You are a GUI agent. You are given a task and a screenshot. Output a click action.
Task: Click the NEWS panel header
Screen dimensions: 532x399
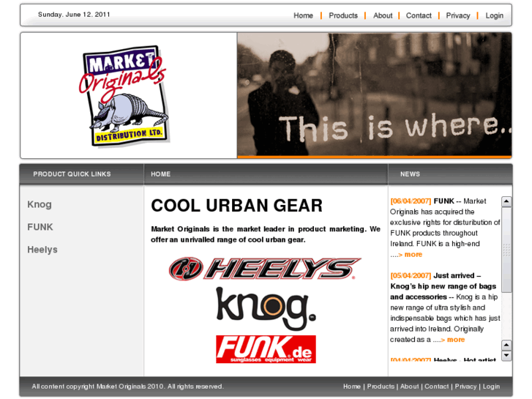(410, 174)
